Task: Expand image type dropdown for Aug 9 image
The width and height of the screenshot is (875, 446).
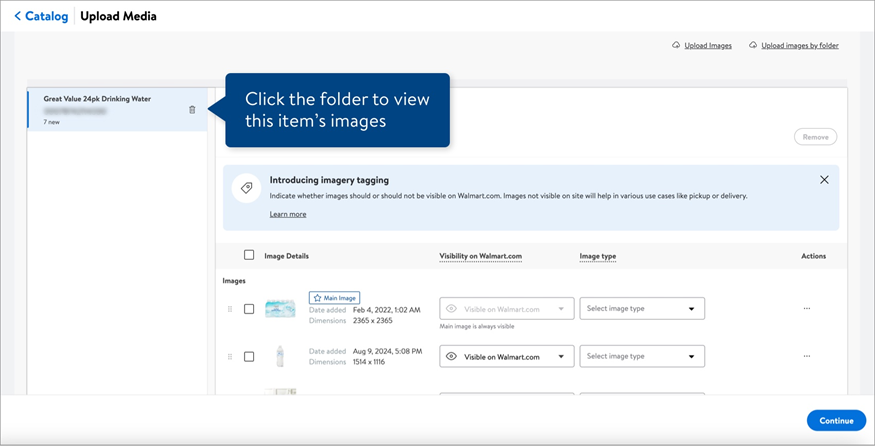Action: coord(642,357)
